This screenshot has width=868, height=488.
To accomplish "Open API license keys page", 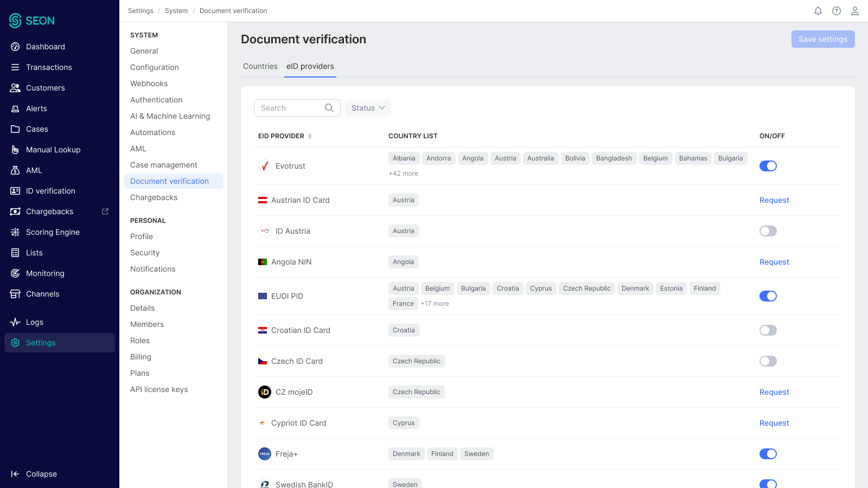I will [159, 389].
